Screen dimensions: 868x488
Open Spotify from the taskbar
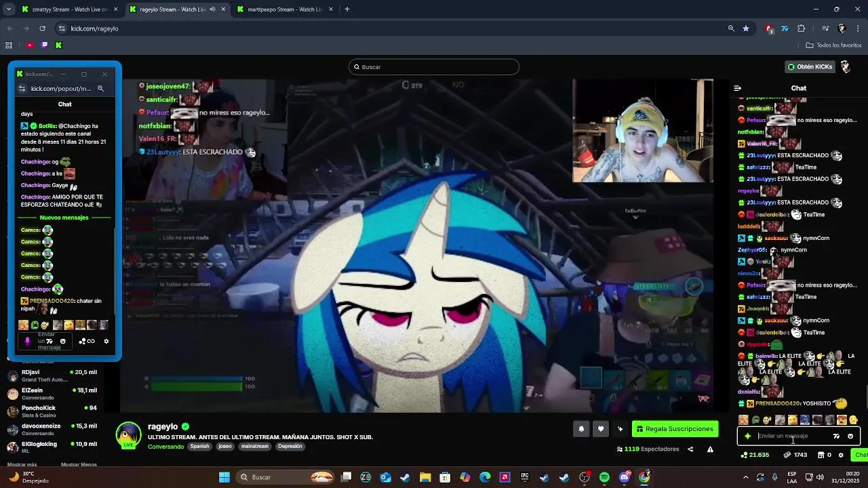click(604, 477)
